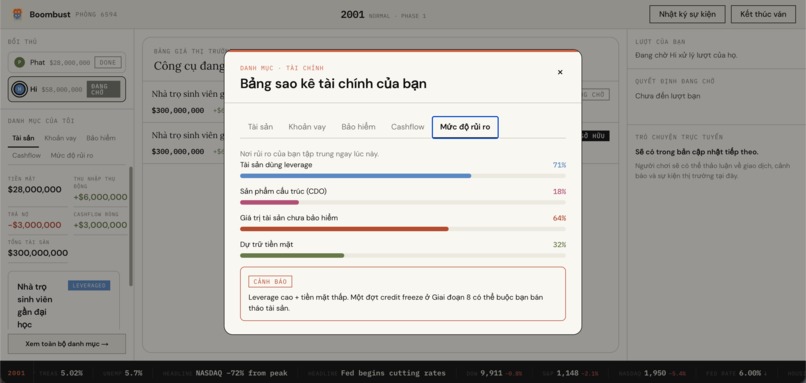Switch to the Tài sản tab in dialog
Image resolution: width=806 pixels, height=383 pixels.
(x=260, y=127)
